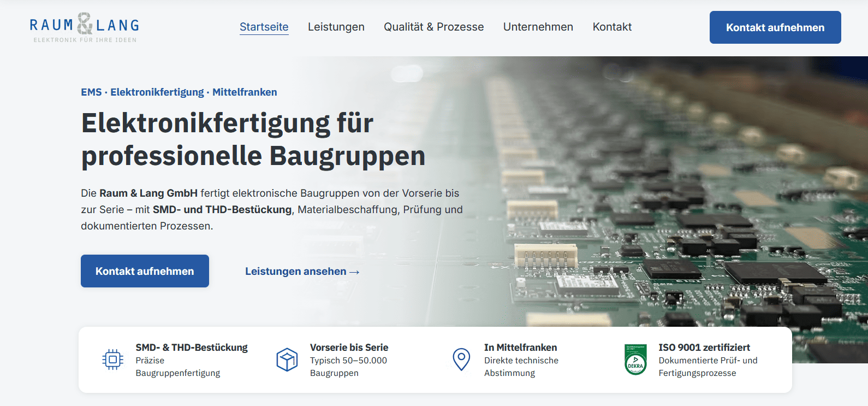This screenshot has width=868, height=406.
Task: Open the Startseite menu item
Action: pyautogui.click(x=264, y=27)
